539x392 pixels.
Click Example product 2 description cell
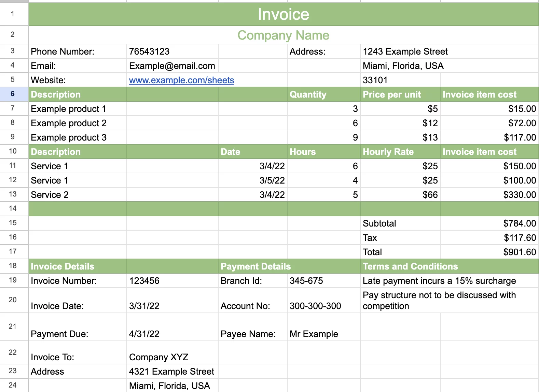click(69, 123)
